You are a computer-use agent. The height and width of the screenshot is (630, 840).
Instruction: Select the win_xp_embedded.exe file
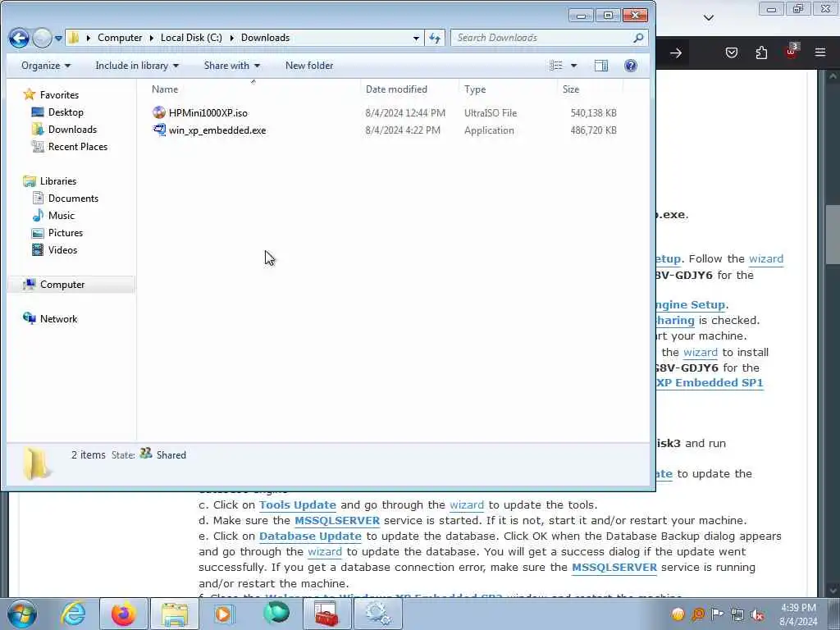(x=217, y=130)
